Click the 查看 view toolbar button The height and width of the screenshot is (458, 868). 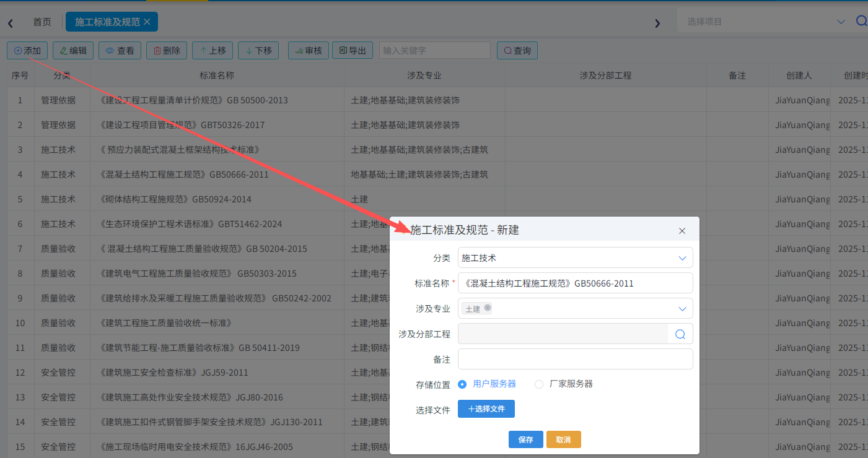(120, 51)
